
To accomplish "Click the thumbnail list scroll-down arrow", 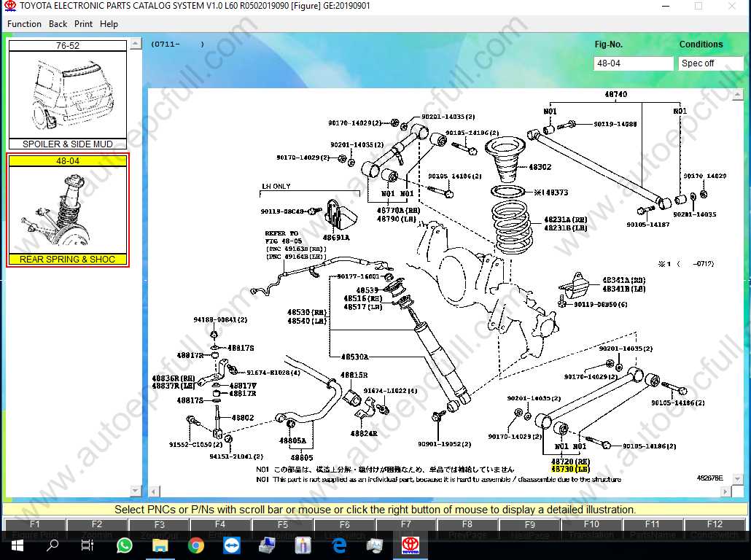I will coord(136,491).
